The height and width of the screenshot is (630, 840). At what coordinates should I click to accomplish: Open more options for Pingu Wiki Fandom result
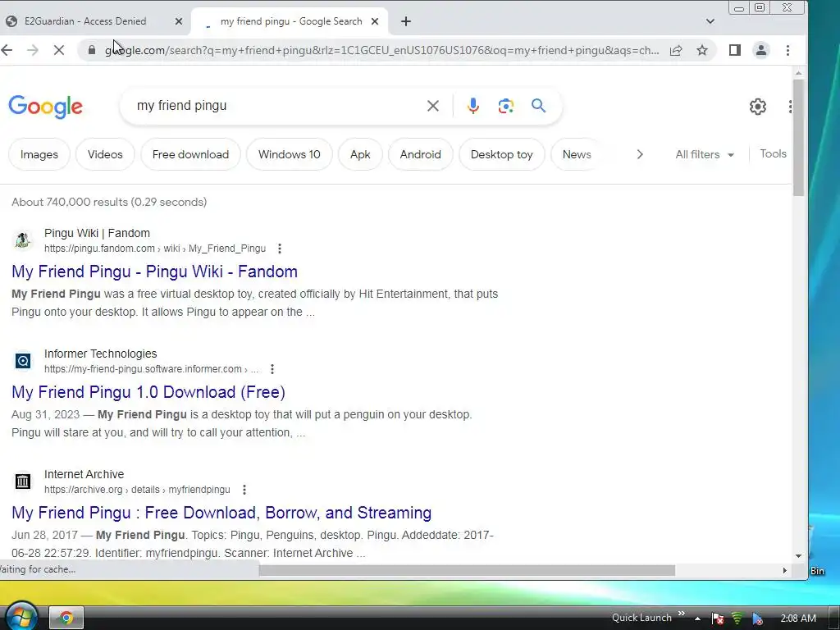pos(279,249)
